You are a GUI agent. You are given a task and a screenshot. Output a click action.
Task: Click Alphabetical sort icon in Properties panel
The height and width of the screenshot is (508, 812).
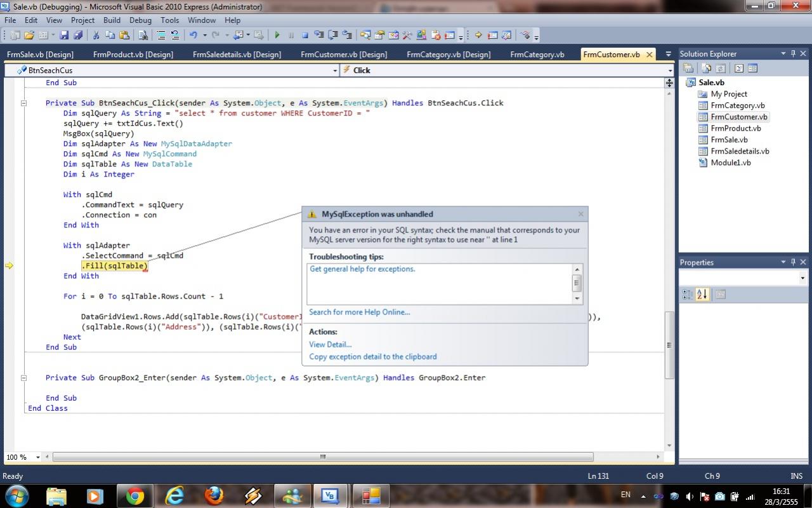coord(702,294)
